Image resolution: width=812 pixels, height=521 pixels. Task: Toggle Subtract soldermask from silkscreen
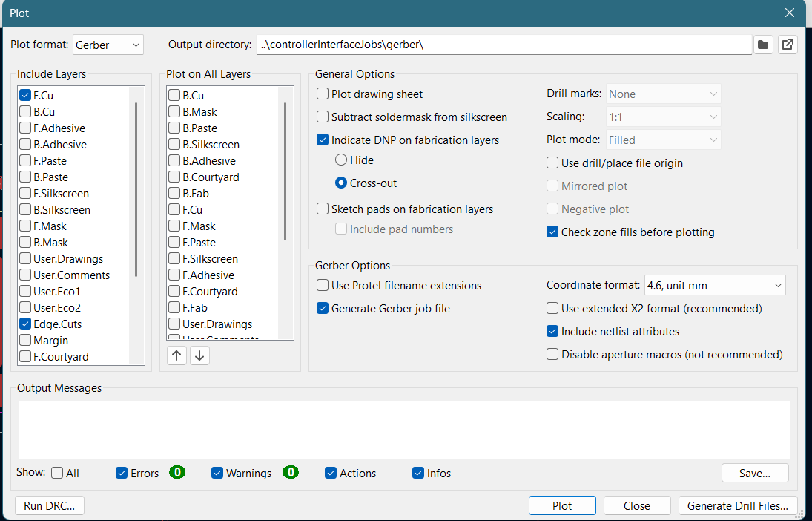[323, 117]
